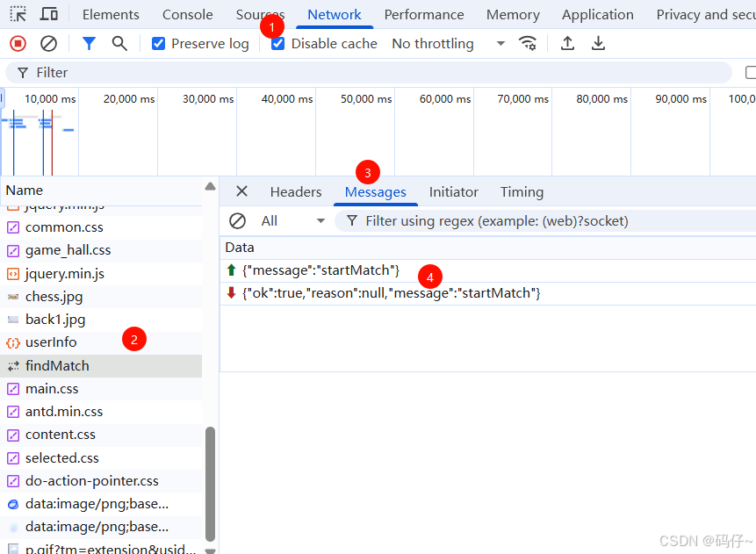The width and height of the screenshot is (756, 554).
Task: Open Privacy and security tab
Action: (x=705, y=14)
